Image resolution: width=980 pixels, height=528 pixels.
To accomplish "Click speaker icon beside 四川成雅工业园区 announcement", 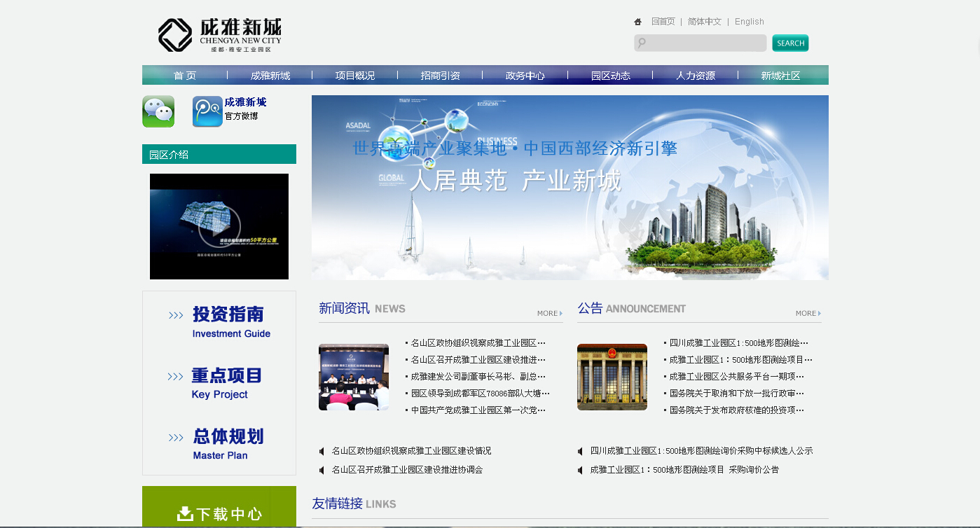I will click(x=581, y=451).
